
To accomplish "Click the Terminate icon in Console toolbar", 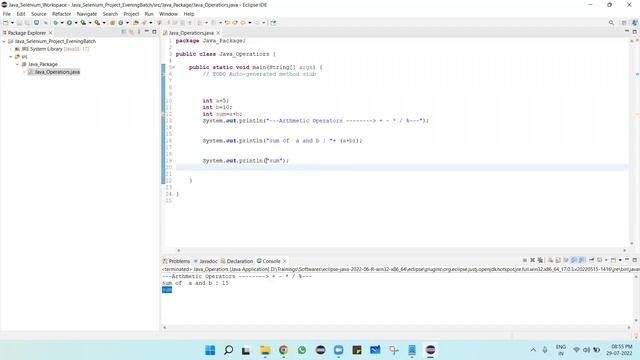I will click(x=525, y=260).
